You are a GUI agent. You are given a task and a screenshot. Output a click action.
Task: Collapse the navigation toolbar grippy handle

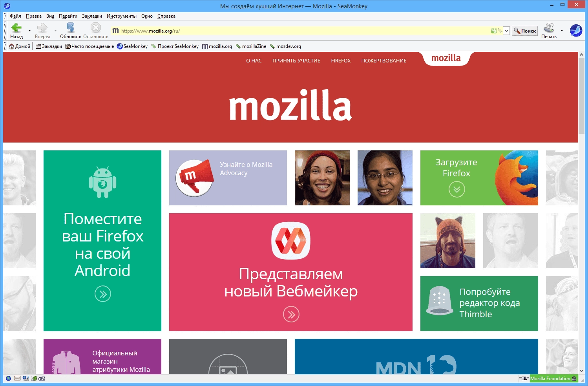coord(5,31)
